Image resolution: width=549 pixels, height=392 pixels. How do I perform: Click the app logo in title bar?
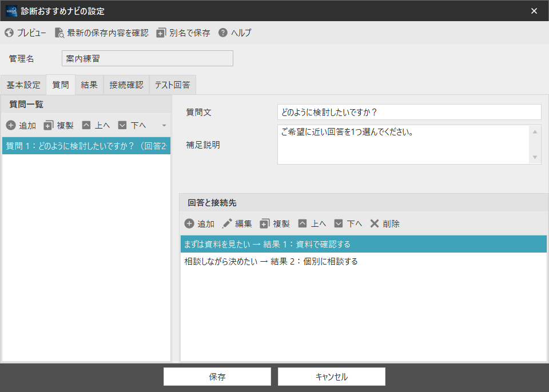11,11
